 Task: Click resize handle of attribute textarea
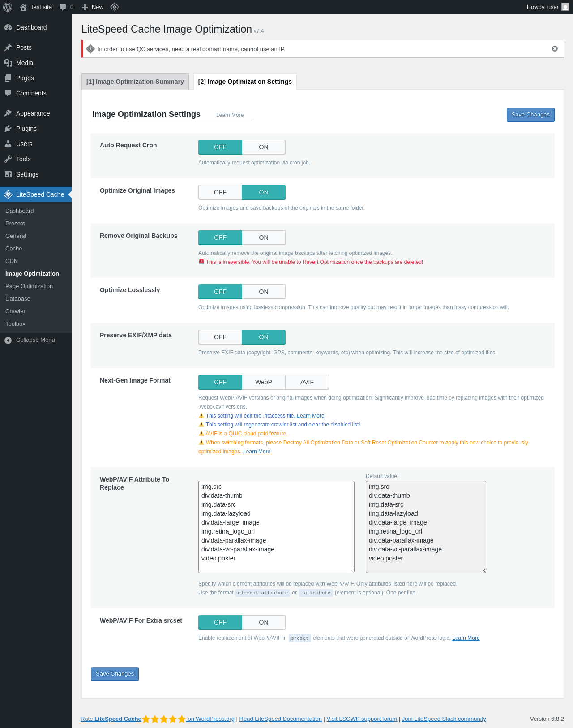click(352, 570)
